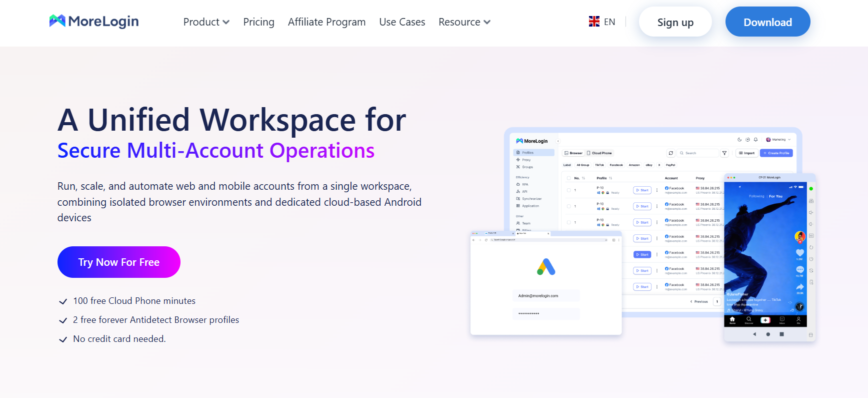Click the Previous pagination link

click(699, 301)
